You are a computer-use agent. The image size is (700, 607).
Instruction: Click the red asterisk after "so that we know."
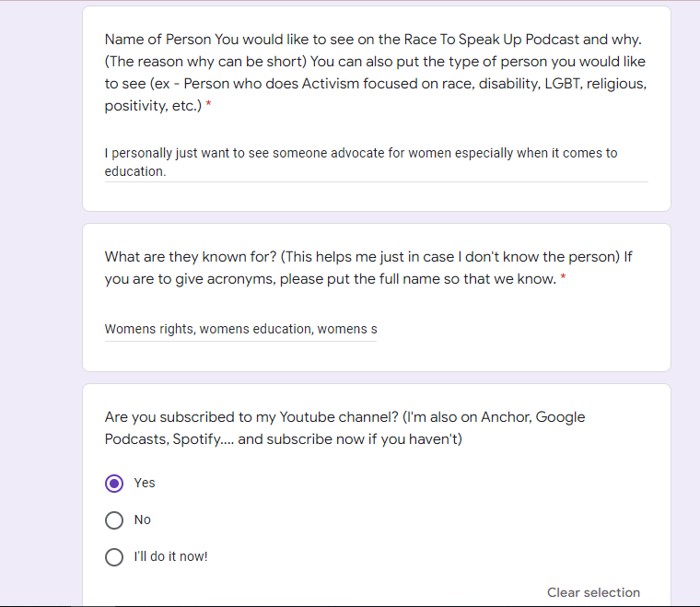click(x=563, y=280)
